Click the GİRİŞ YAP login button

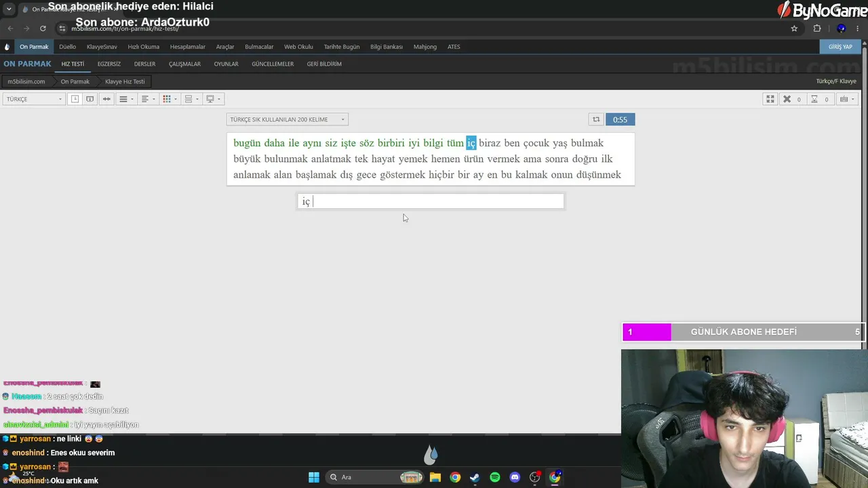tap(840, 47)
